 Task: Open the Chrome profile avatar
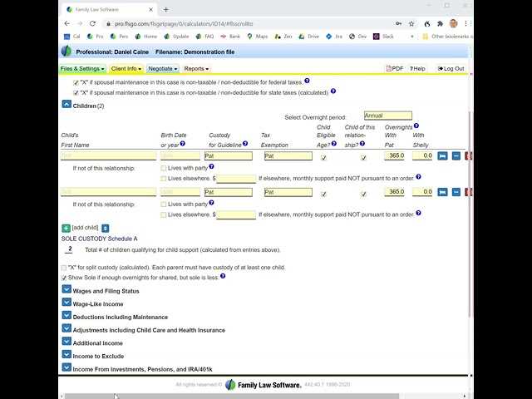click(453, 23)
